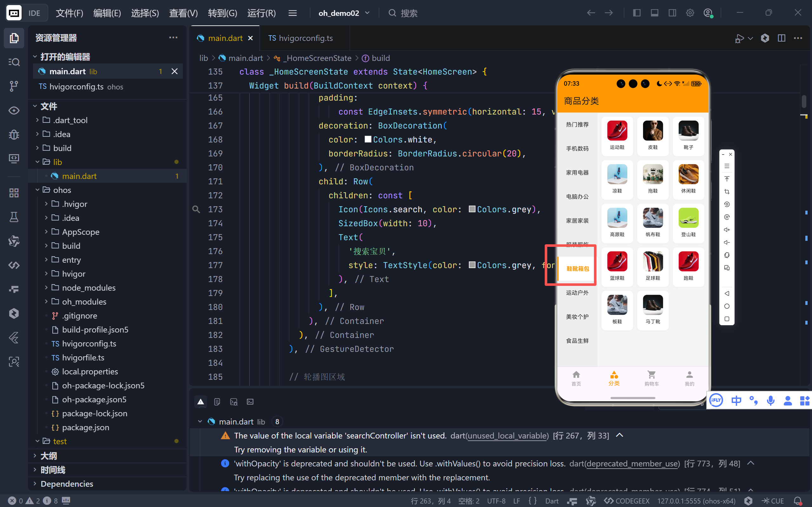Toggle the primary sidebar layout icon
812x507 pixels.
tap(636, 13)
